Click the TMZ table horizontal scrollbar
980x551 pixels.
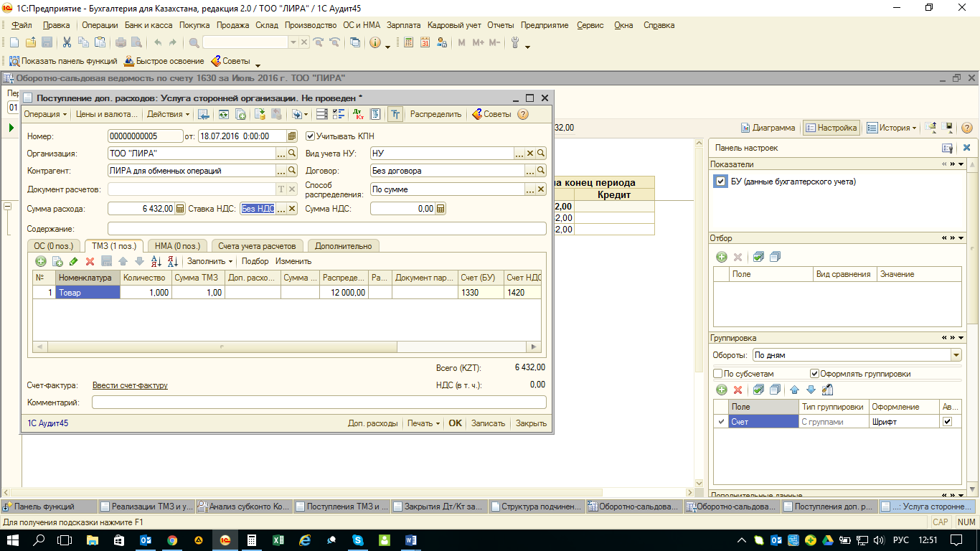[286, 347]
